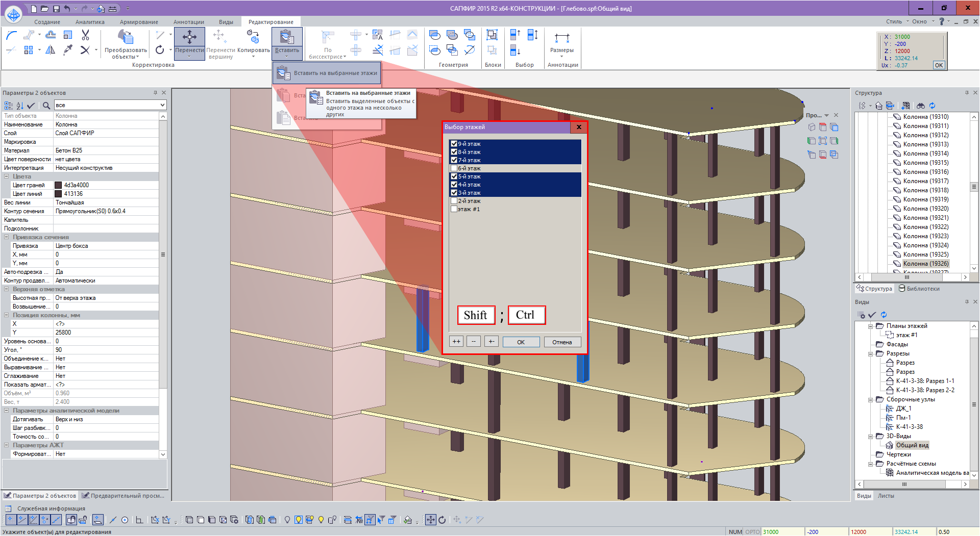Switch to the Библиотеки tab

(x=919, y=289)
